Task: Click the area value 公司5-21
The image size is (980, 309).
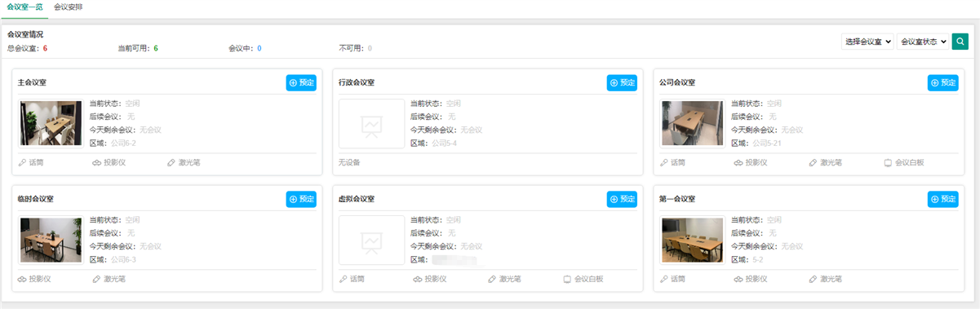Action: point(767,143)
